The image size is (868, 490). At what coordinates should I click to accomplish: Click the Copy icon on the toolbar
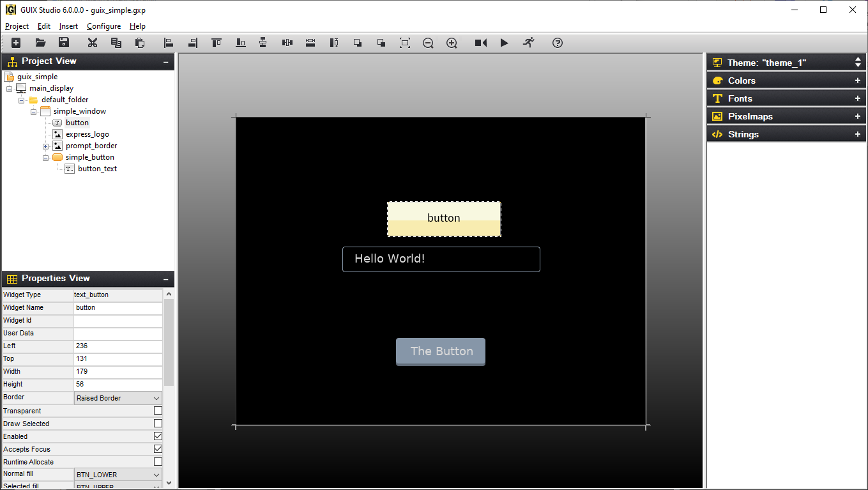pyautogui.click(x=116, y=43)
